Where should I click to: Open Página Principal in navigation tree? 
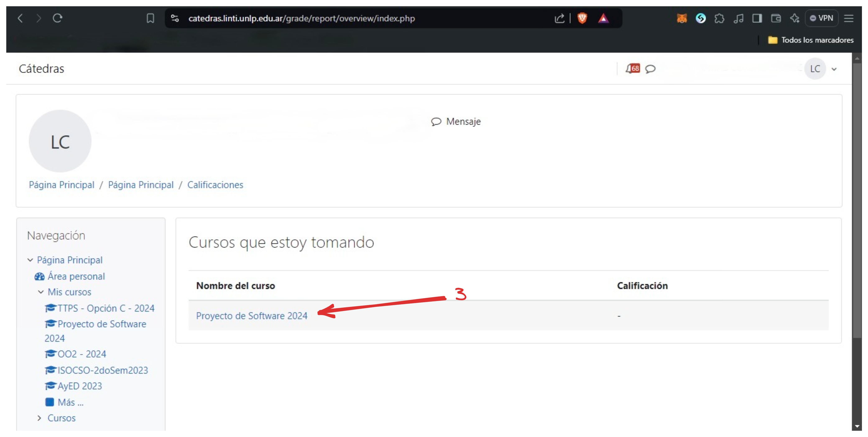pyautogui.click(x=70, y=260)
